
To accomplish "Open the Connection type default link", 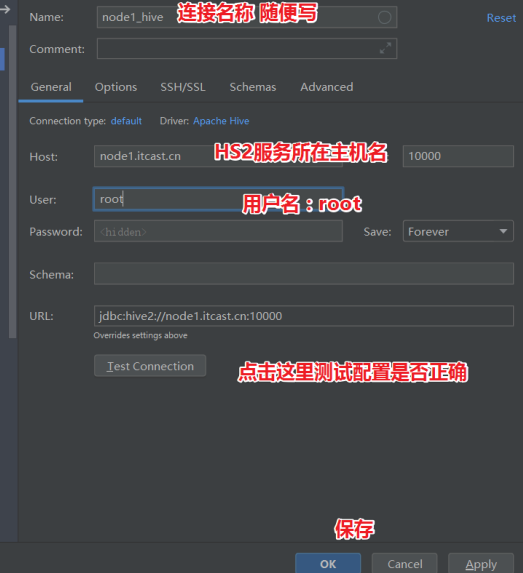I will [126, 121].
